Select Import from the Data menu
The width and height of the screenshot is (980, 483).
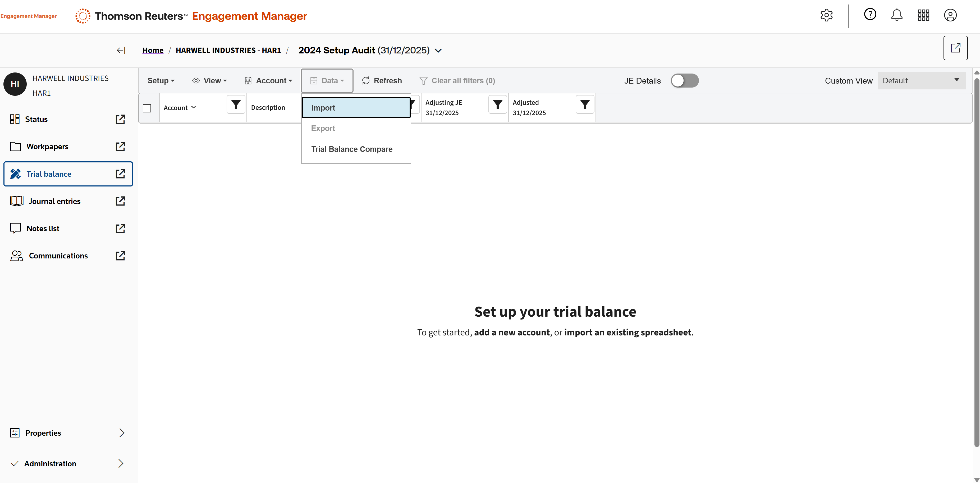pos(356,108)
